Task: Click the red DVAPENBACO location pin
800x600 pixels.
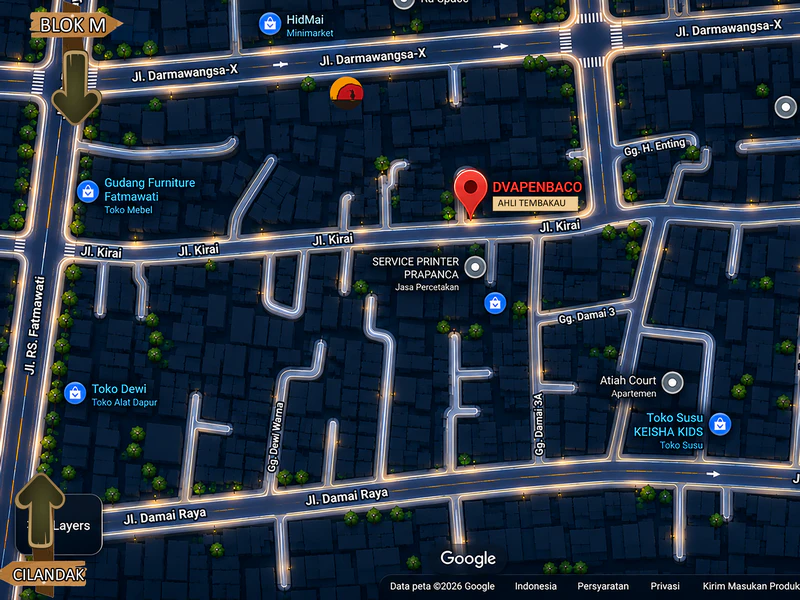Action: coord(470,194)
